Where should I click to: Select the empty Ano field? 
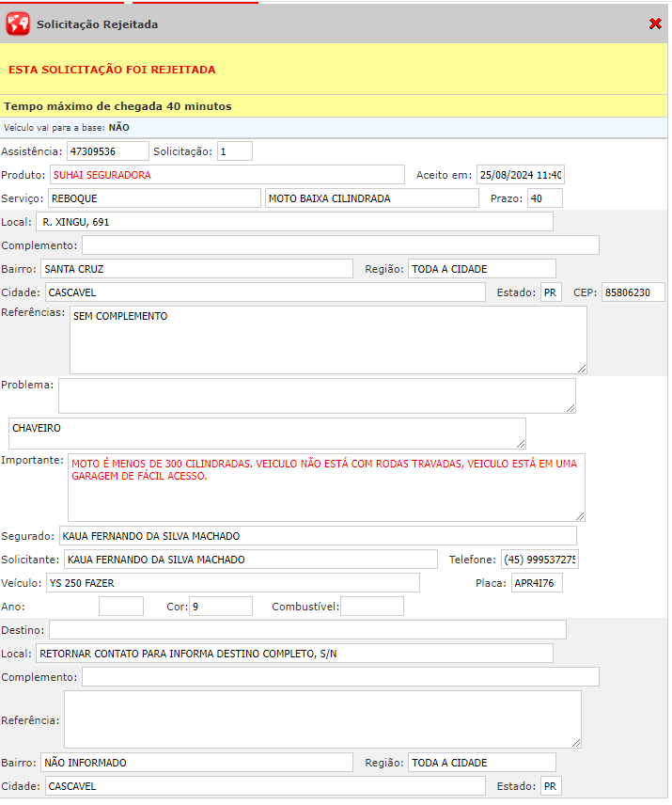coord(121,607)
